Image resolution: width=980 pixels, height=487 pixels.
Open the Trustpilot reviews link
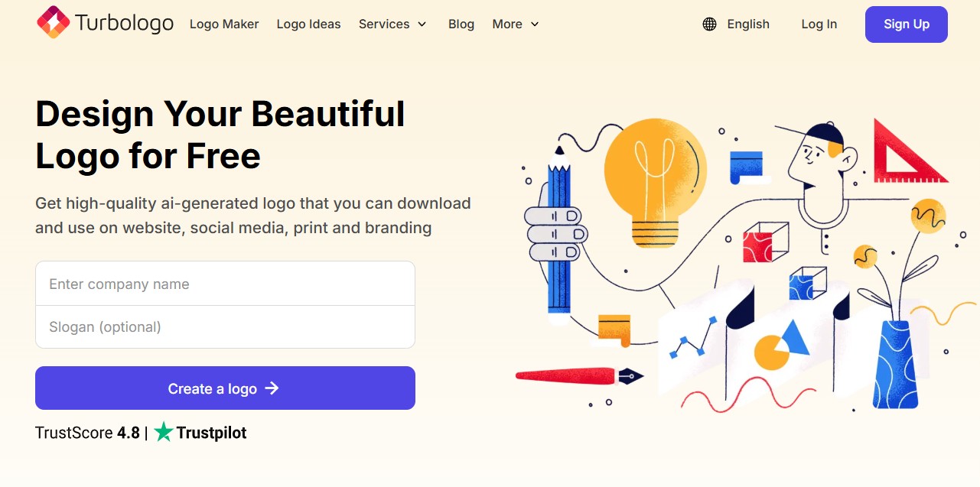point(210,432)
